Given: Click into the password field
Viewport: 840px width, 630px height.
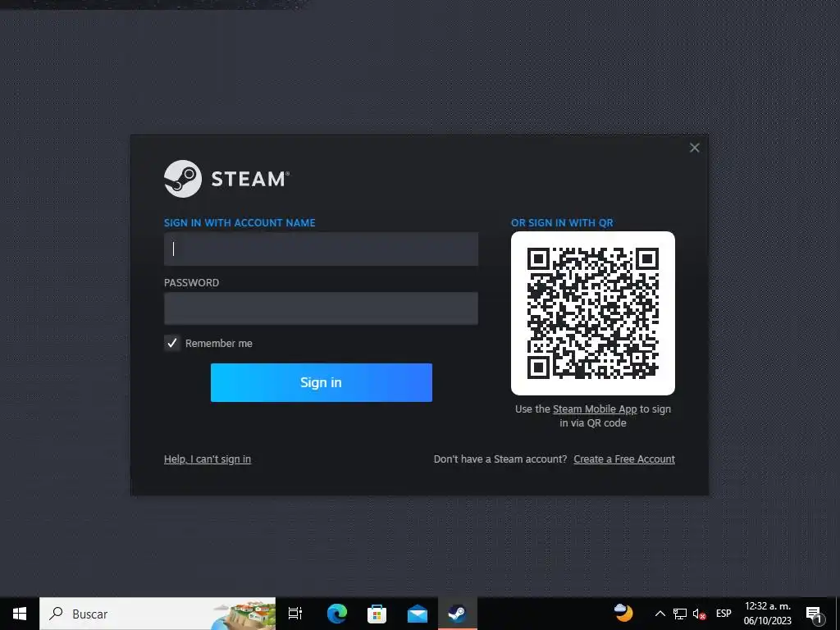Looking at the screenshot, I should pyautogui.click(x=321, y=308).
